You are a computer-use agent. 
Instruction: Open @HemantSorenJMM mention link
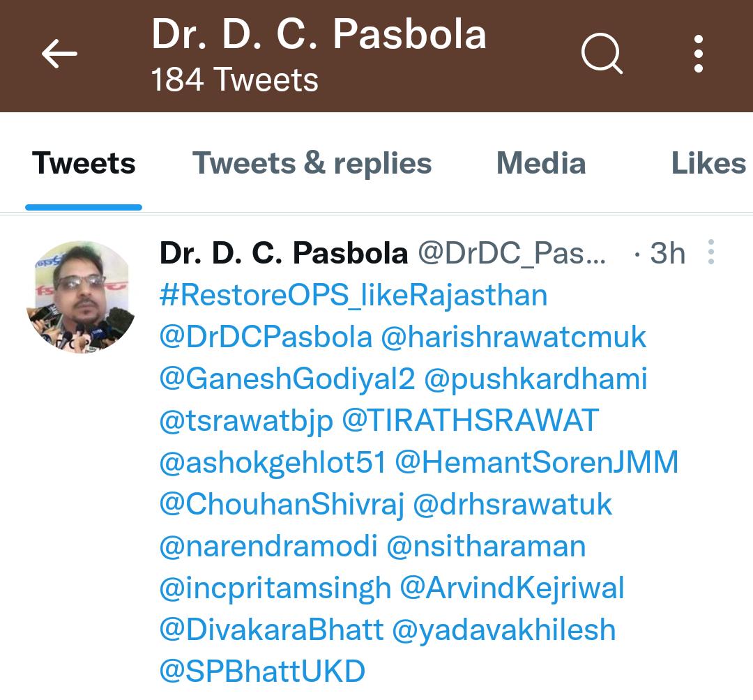click(x=536, y=463)
